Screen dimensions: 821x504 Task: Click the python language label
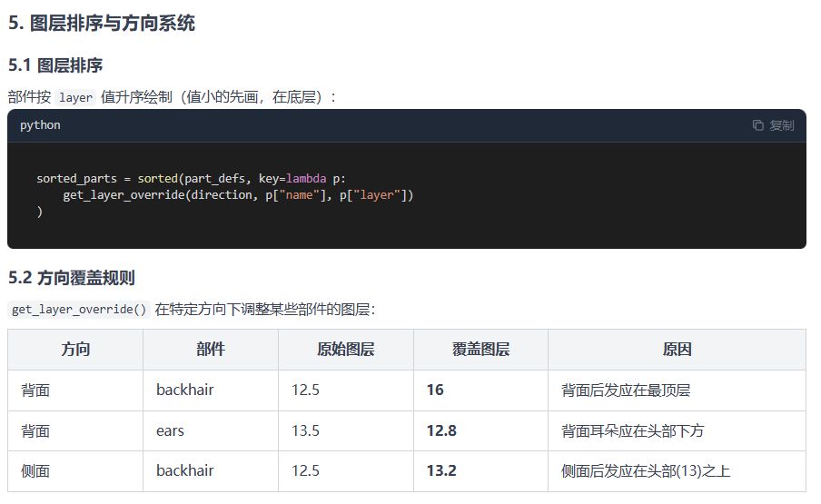(40, 125)
